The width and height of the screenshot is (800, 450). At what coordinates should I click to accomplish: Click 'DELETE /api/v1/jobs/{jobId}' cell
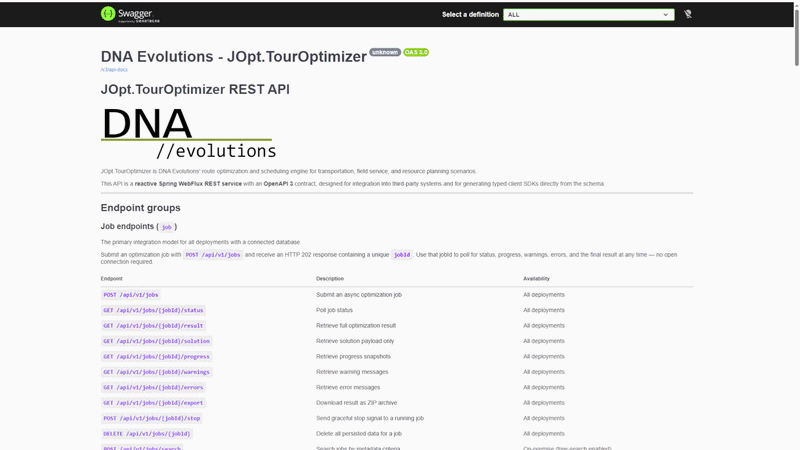click(x=146, y=434)
